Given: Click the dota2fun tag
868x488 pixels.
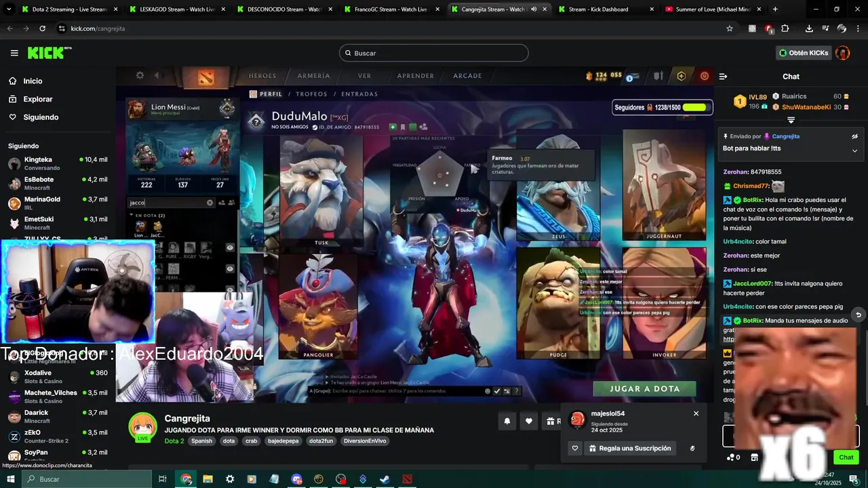Looking at the screenshot, I should click(x=321, y=441).
